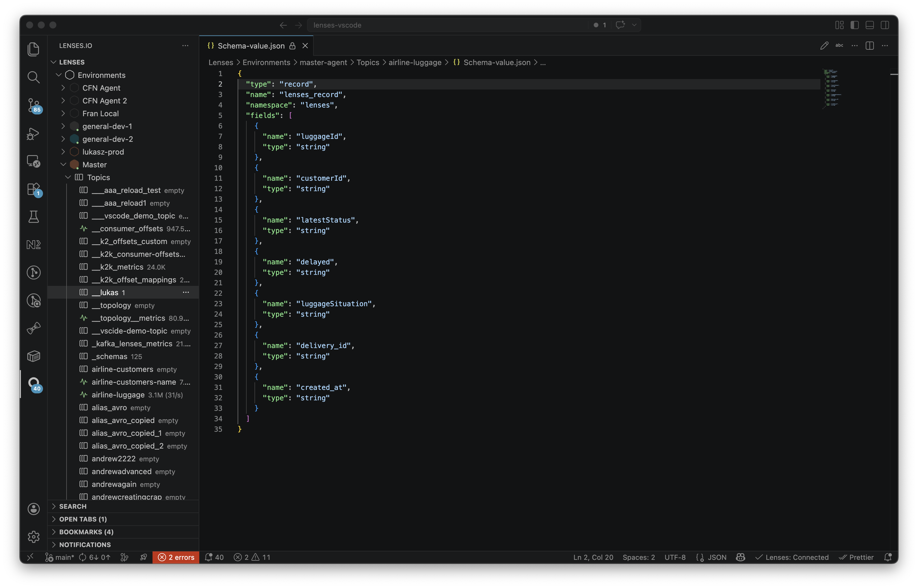Click airline-luggage in the breadcrumb
Image resolution: width=918 pixels, height=588 pixels.
click(x=415, y=62)
